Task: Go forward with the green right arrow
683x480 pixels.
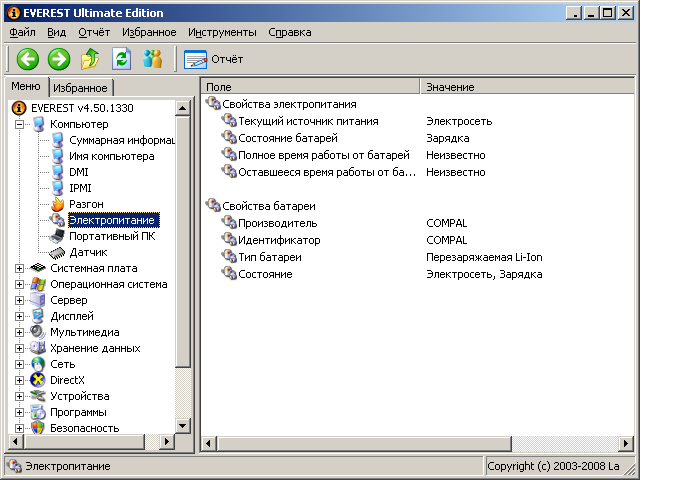Action: 59,59
